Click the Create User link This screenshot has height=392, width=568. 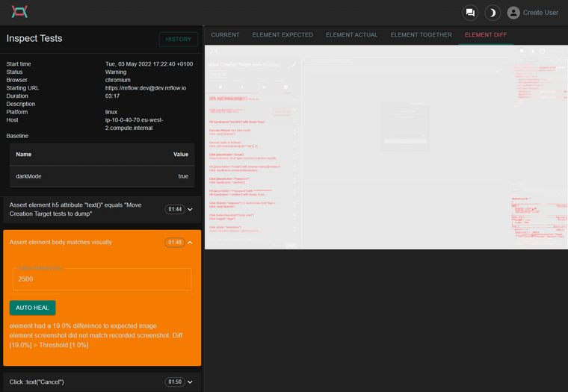[540, 13]
